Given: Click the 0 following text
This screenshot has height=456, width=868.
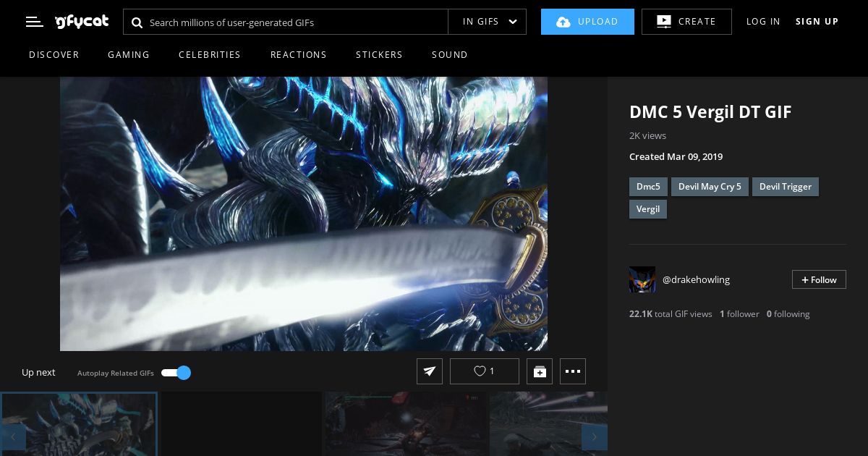Looking at the screenshot, I should [x=788, y=314].
